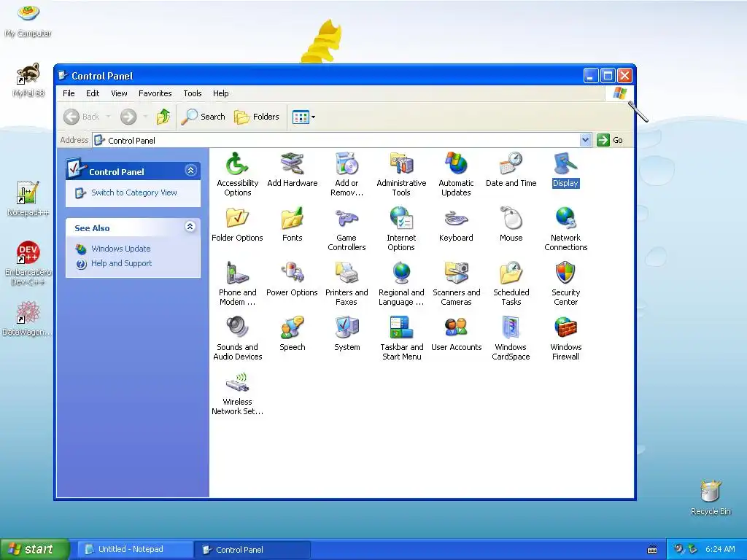Open Internet Options icon
The width and height of the screenshot is (747, 560).
pos(401,219)
